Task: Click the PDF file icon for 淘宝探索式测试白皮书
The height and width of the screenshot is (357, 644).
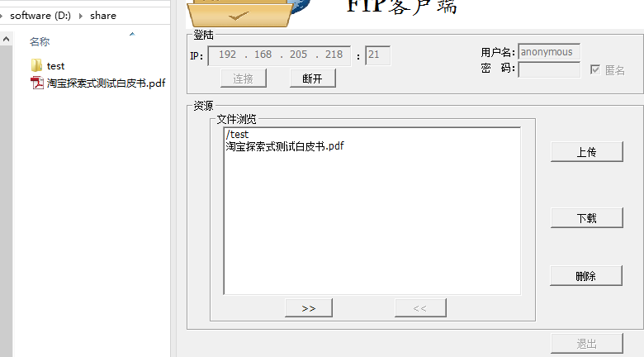Action: [x=37, y=83]
